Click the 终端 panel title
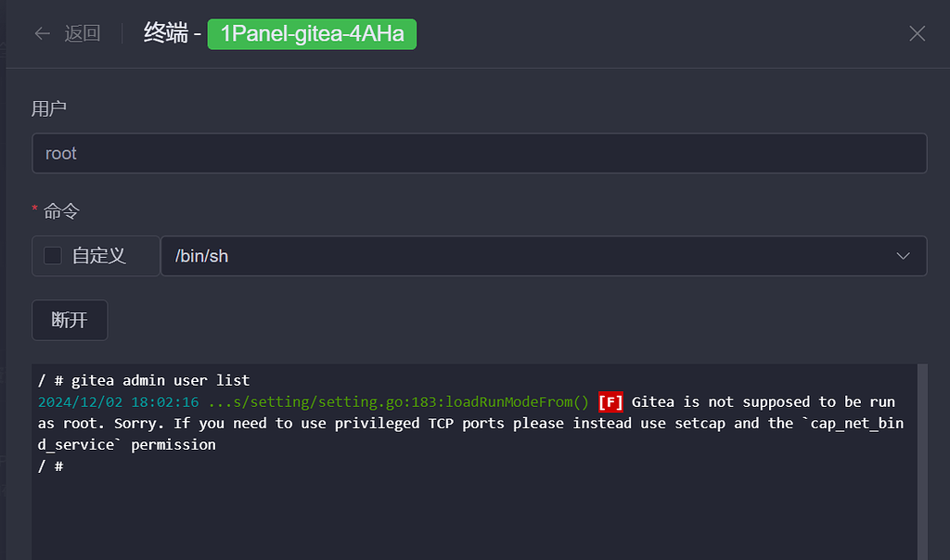Viewport: 950px width, 560px height. point(166,34)
